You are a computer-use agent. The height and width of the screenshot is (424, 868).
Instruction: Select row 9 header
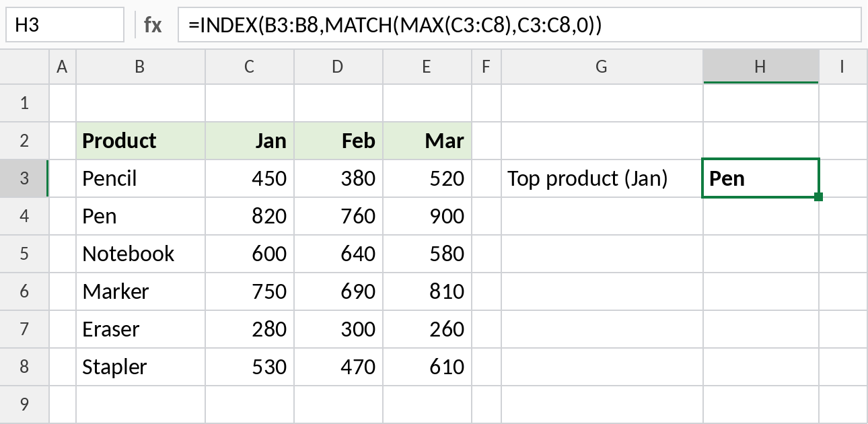click(x=25, y=404)
